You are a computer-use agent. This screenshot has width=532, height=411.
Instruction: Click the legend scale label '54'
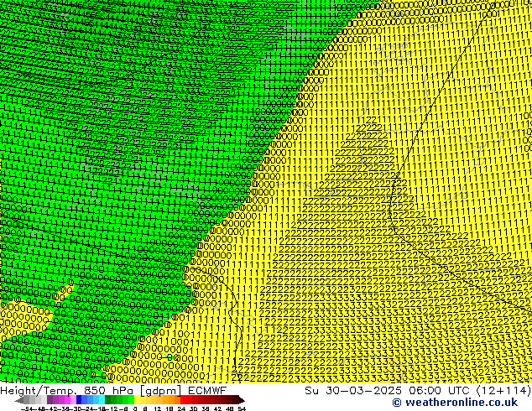tap(242, 408)
